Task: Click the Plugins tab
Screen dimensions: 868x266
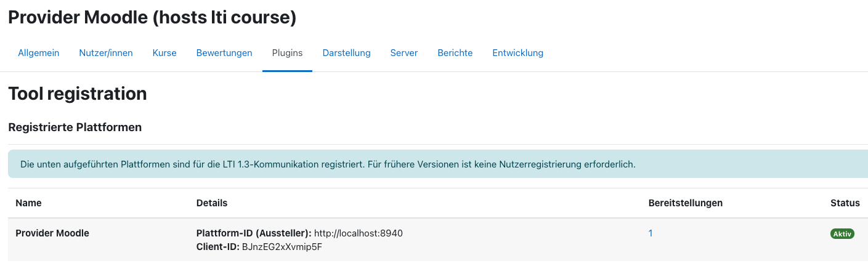Action: (287, 53)
